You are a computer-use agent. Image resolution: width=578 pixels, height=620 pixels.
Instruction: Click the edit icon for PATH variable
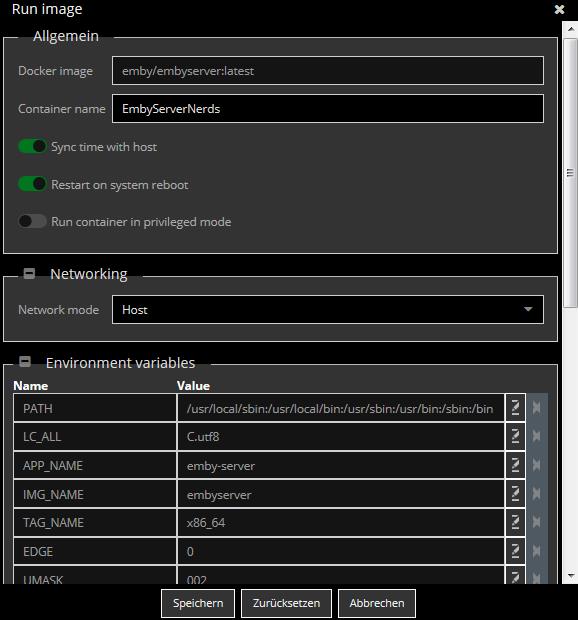[x=515, y=408]
